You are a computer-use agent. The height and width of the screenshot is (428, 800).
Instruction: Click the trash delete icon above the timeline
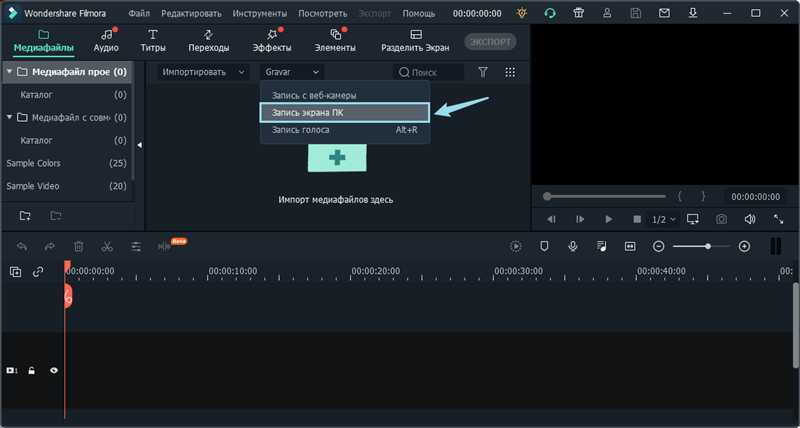coord(78,246)
